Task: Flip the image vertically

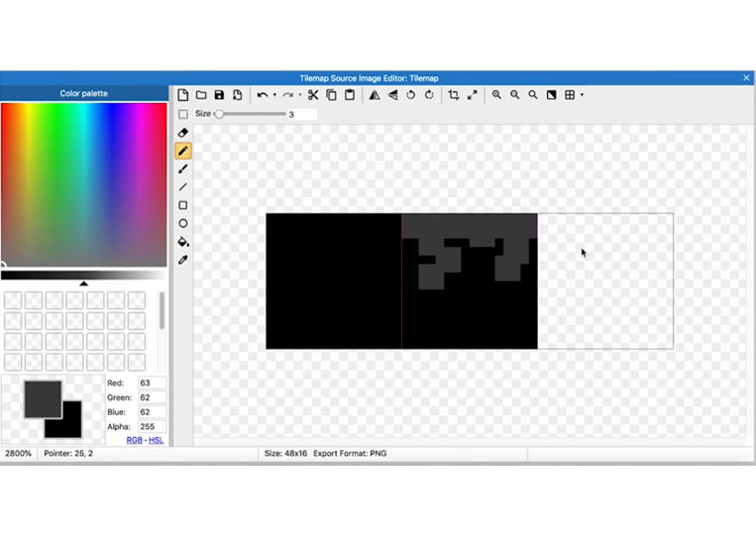Action: tap(393, 95)
